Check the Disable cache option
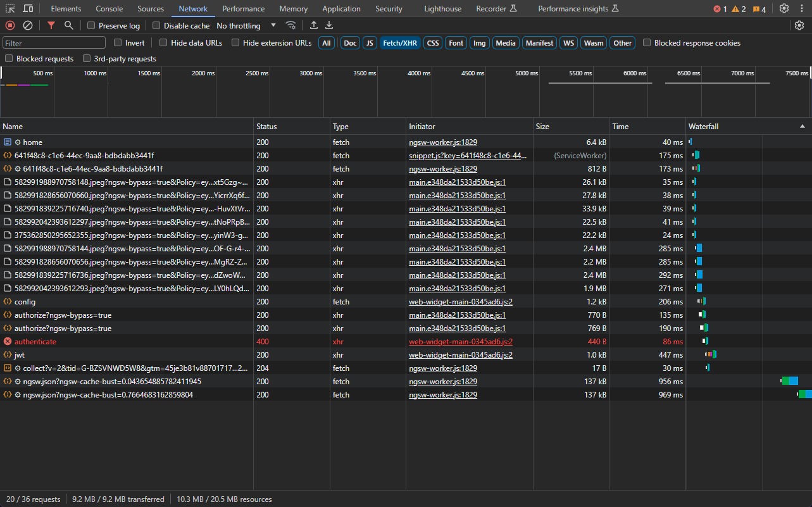 pyautogui.click(x=156, y=26)
